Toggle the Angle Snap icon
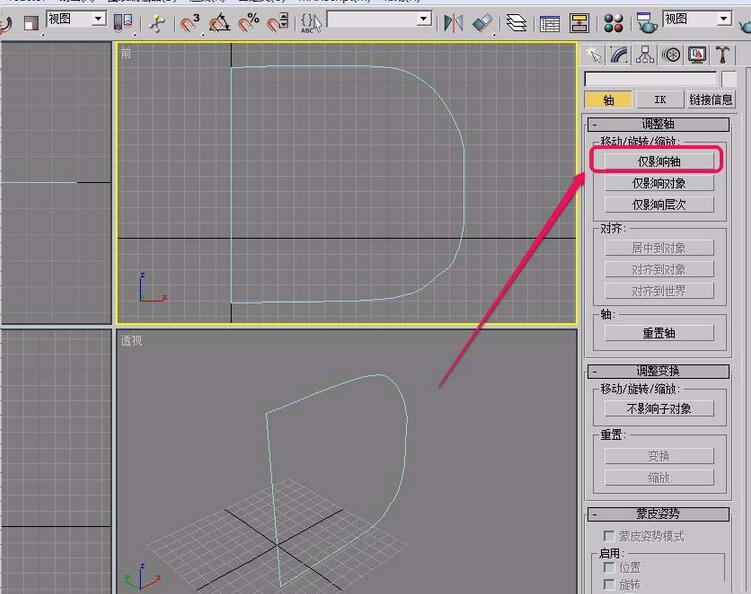Screen dimensions: 751x594 point(219,23)
